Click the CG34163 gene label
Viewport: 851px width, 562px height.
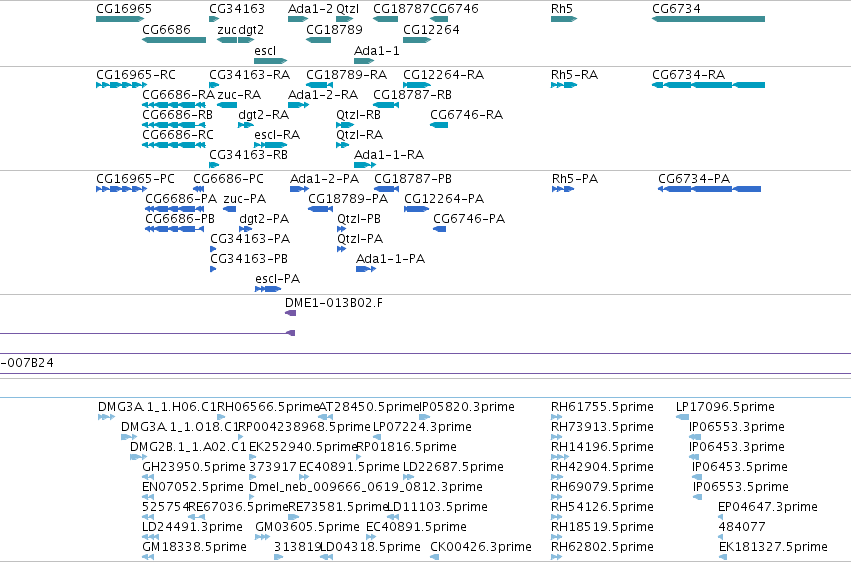(237, 9)
